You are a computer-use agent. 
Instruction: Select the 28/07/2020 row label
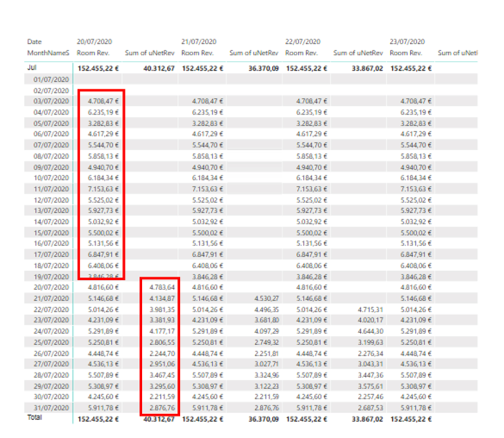pyautogui.click(x=51, y=375)
